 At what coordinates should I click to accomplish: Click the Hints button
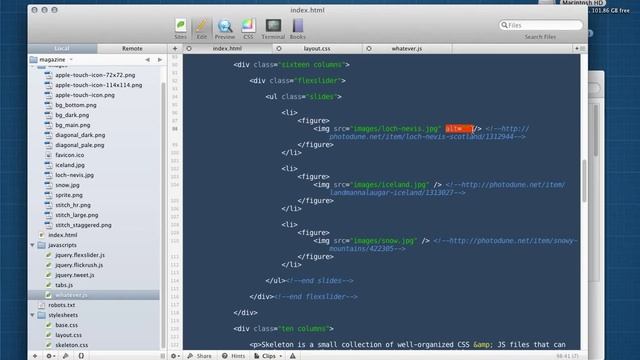tap(234, 356)
